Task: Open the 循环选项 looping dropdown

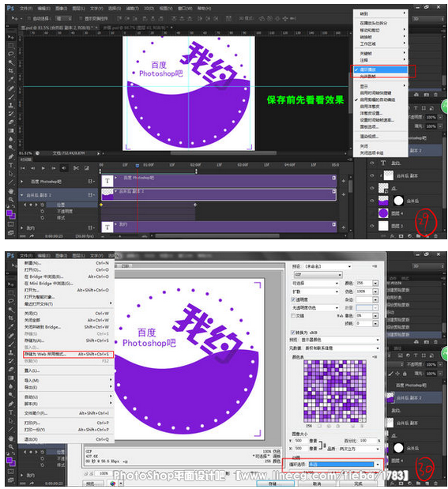Action: point(344,465)
